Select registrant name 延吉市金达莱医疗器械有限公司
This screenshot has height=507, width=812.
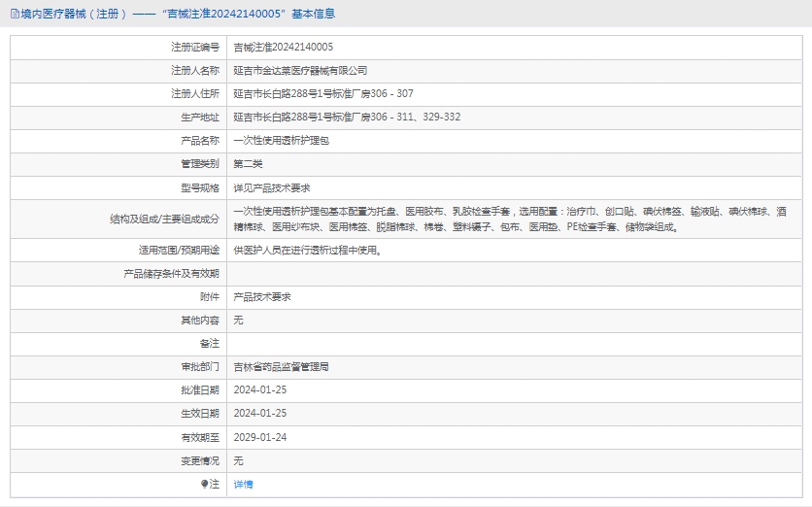click(x=300, y=70)
